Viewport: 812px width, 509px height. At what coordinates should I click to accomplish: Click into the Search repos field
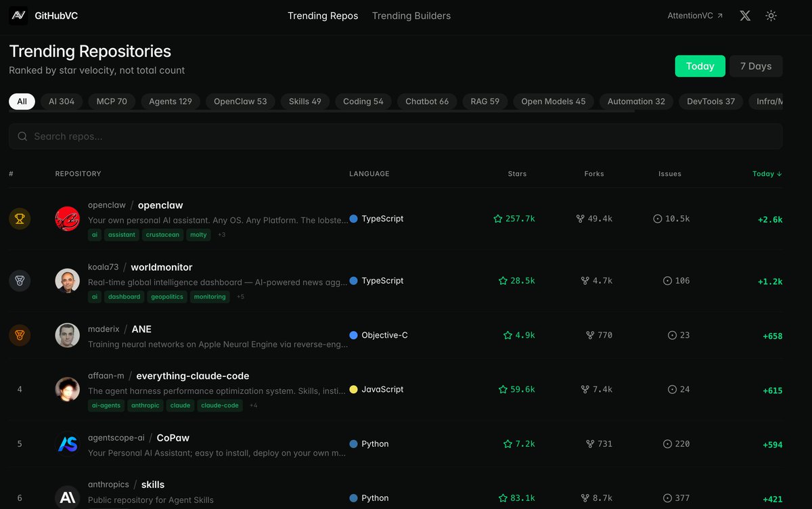[x=396, y=136]
